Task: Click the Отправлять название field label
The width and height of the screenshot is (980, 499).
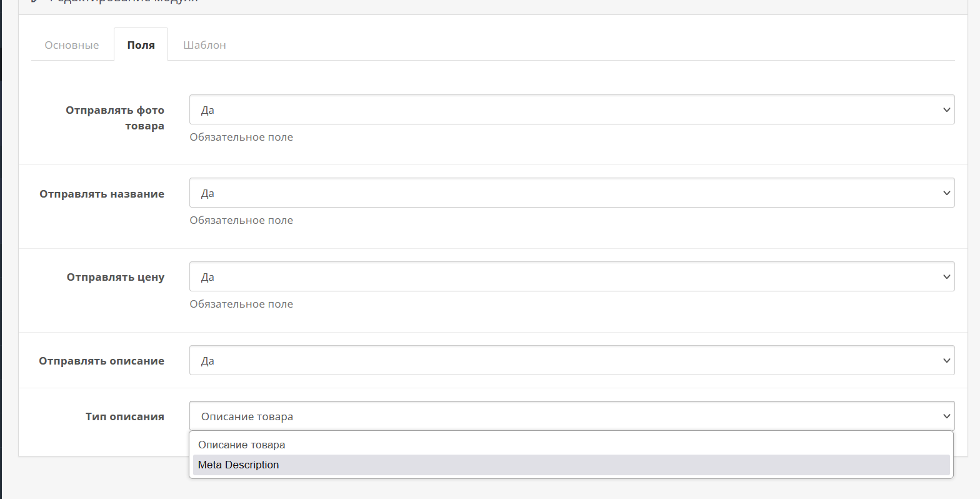Action: tap(102, 194)
